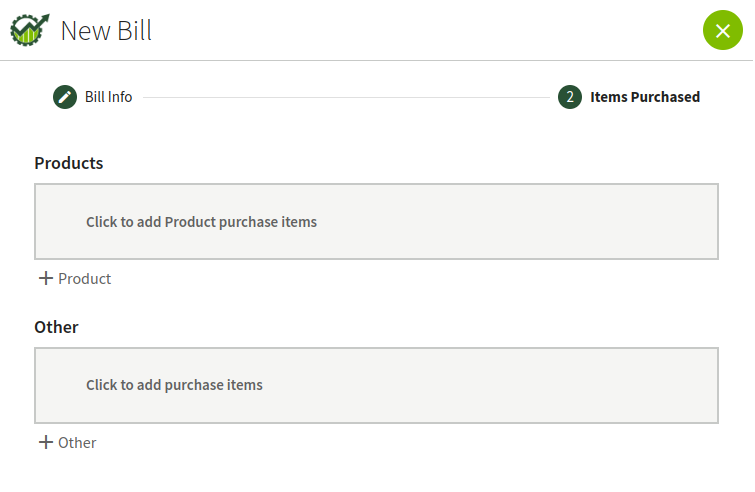Select the Bill Info label text
This screenshot has height=492, width=755.
pyautogui.click(x=109, y=97)
